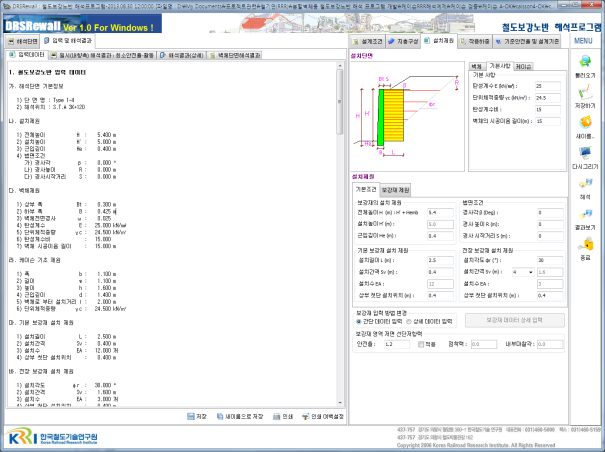Click the 설치길이 L field (2.5)
This screenshot has height=452, width=605.
(x=440, y=260)
